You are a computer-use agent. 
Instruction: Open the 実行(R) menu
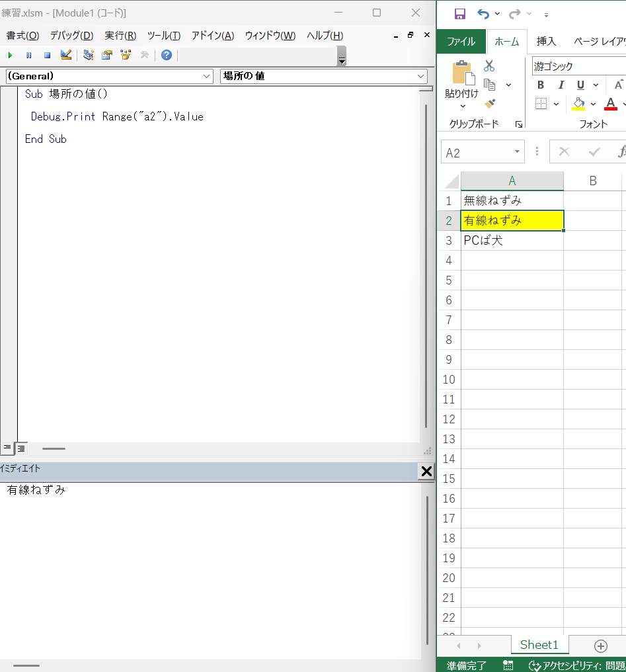point(120,36)
